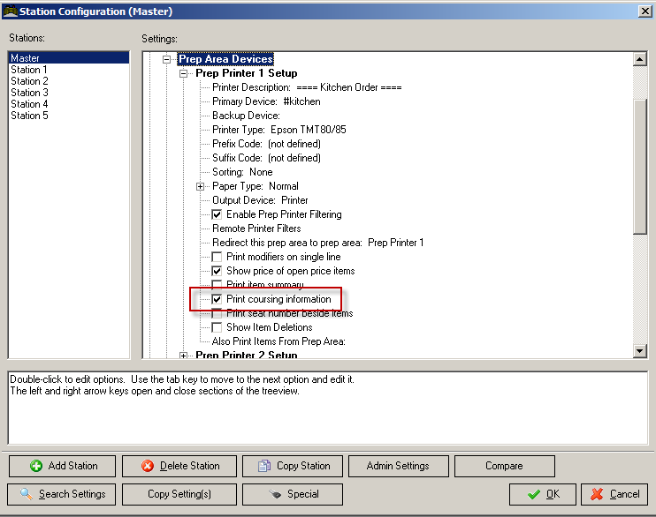Image resolution: width=656 pixels, height=517 pixels.
Task: Click the Station Configuration title bar icon
Action: click(x=10, y=11)
